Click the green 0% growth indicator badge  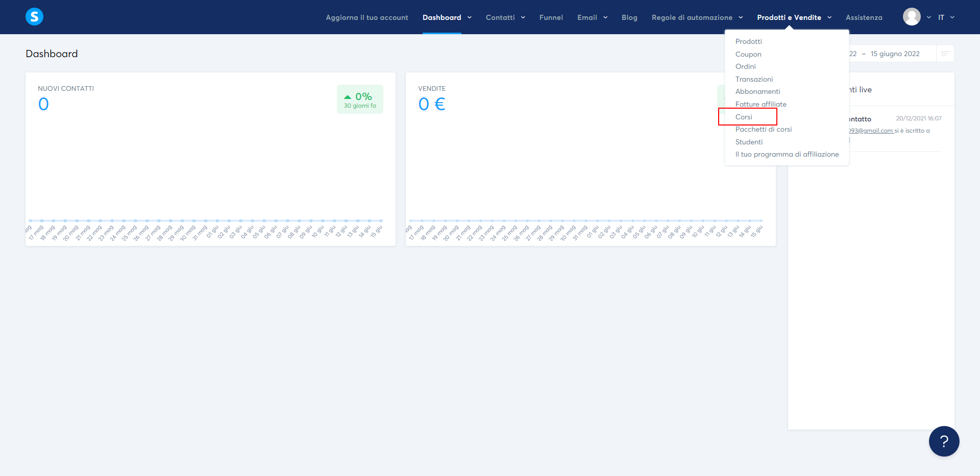(360, 99)
